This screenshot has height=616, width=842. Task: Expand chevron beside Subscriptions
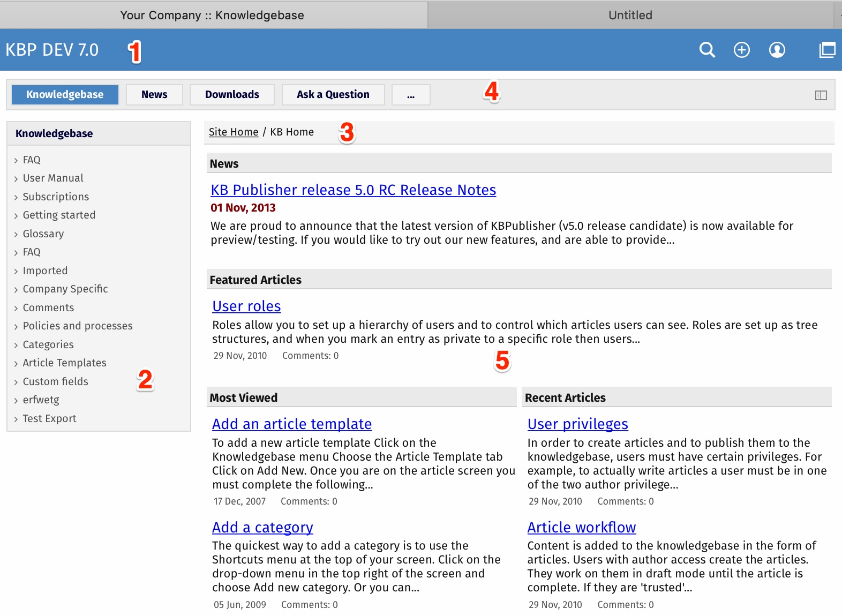[16, 197]
